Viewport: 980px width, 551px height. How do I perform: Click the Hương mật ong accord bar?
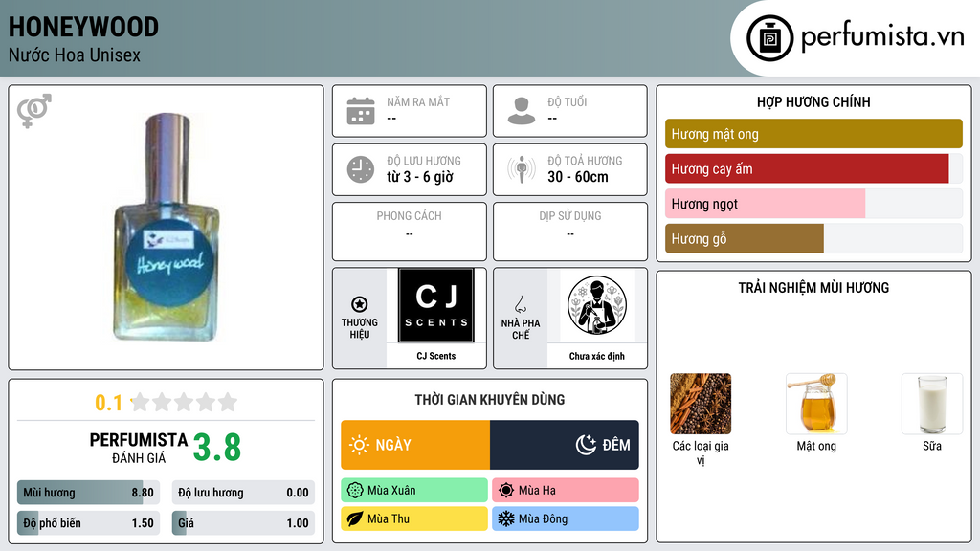(x=813, y=134)
